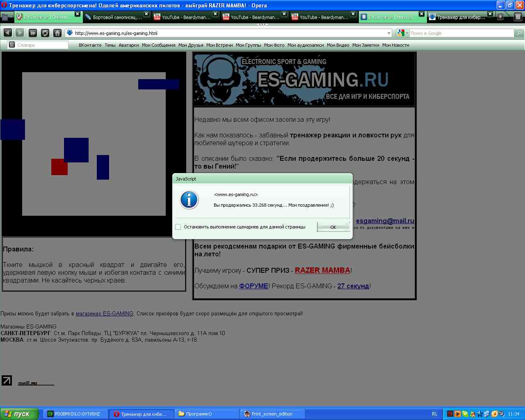
Task: Switch to second В Контакте tab
Action: 393,17
